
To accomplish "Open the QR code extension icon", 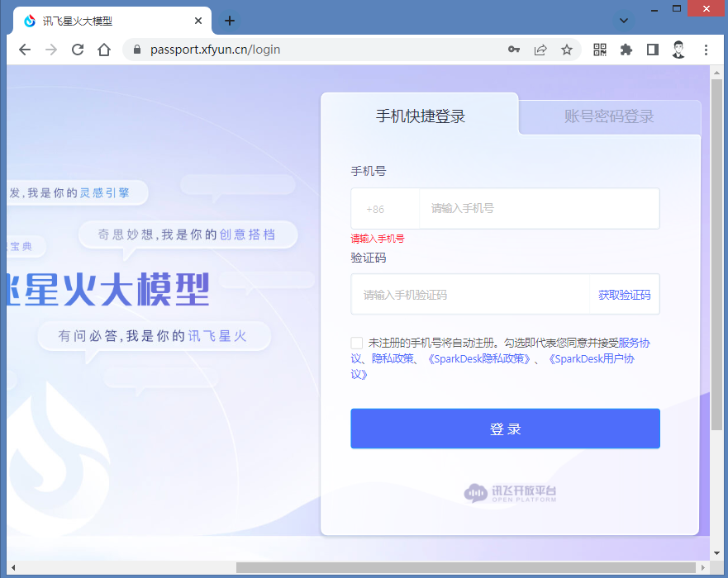I will pyautogui.click(x=600, y=50).
